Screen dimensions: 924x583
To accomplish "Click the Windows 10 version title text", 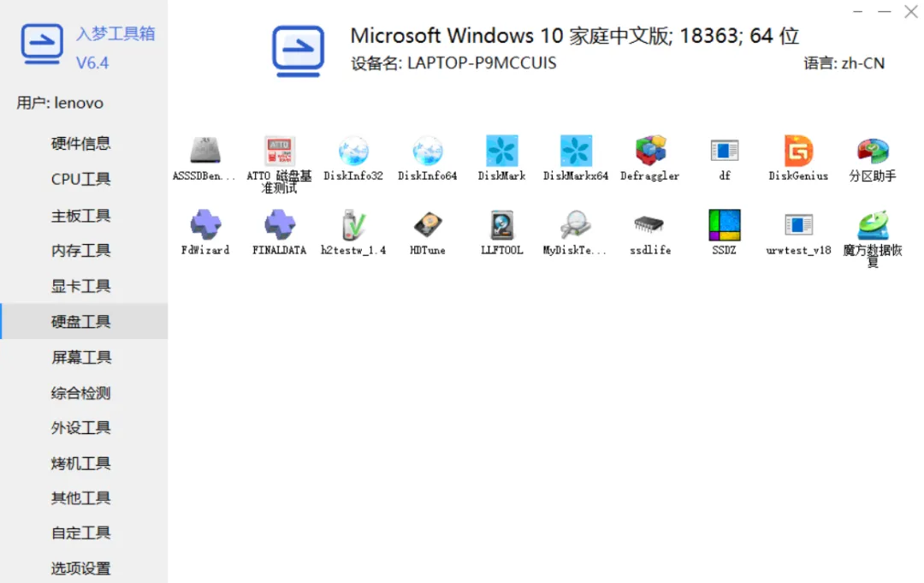I will coord(575,35).
